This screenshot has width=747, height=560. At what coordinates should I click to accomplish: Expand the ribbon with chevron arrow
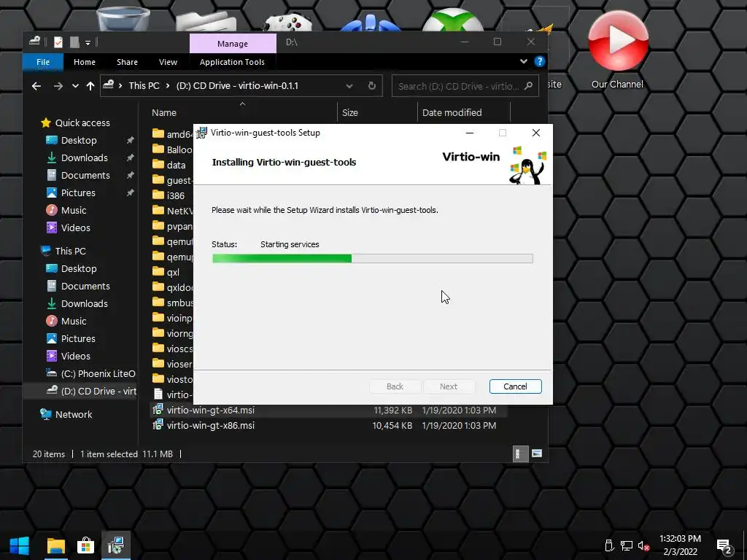tap(524, 61)
